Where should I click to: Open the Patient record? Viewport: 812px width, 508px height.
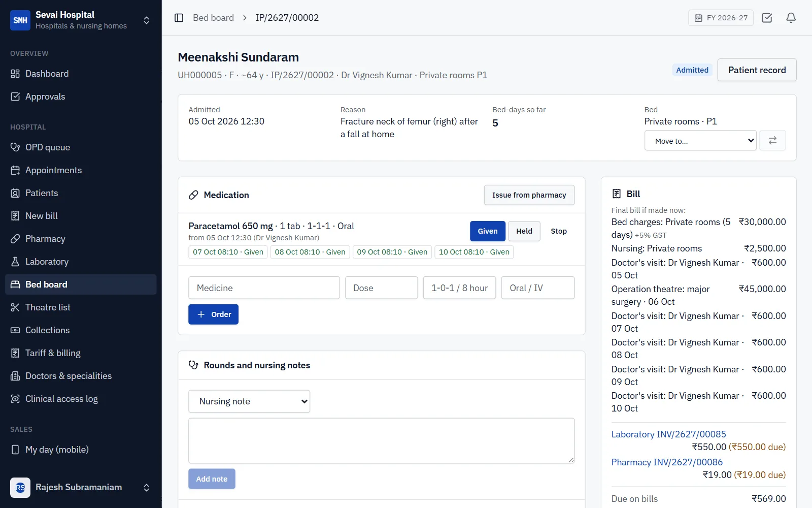pos(757,70)
